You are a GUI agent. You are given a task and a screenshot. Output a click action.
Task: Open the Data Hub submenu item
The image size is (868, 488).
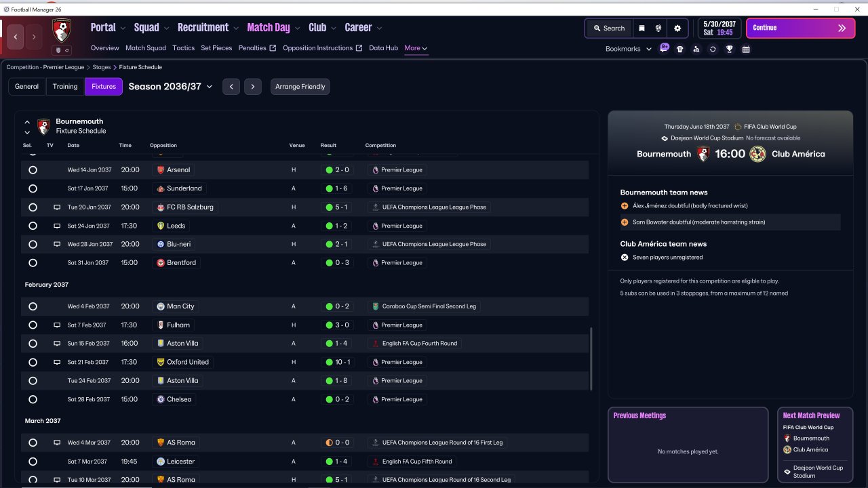tap(384, 48)
